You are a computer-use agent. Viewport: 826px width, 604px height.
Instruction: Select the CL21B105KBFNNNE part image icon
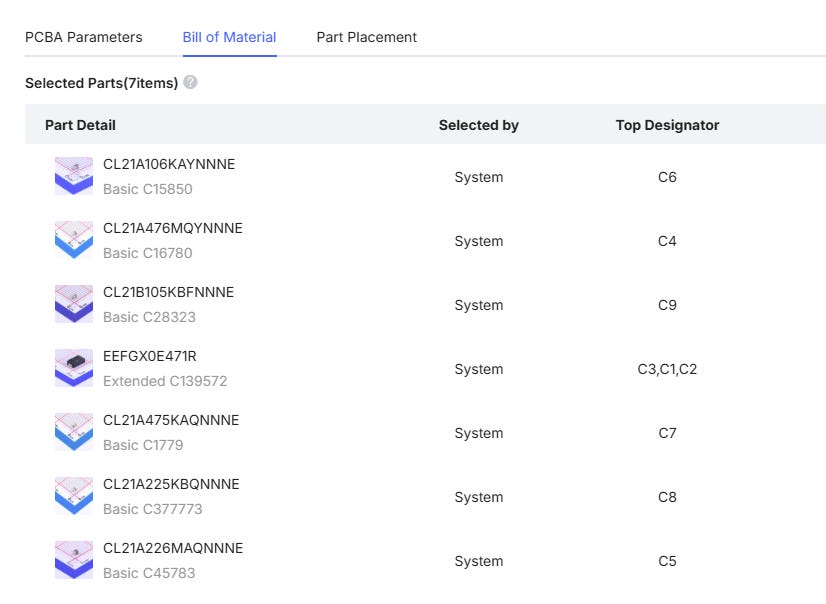click(x=74, y=304)
